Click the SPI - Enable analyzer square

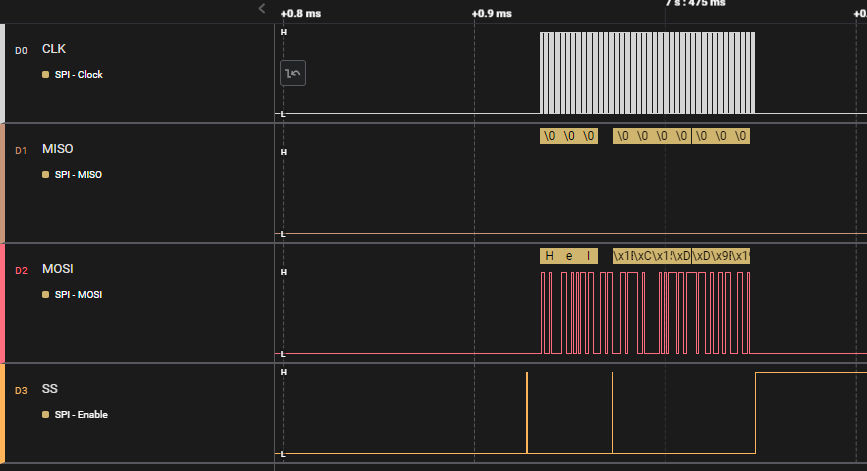tap(45, 415)
